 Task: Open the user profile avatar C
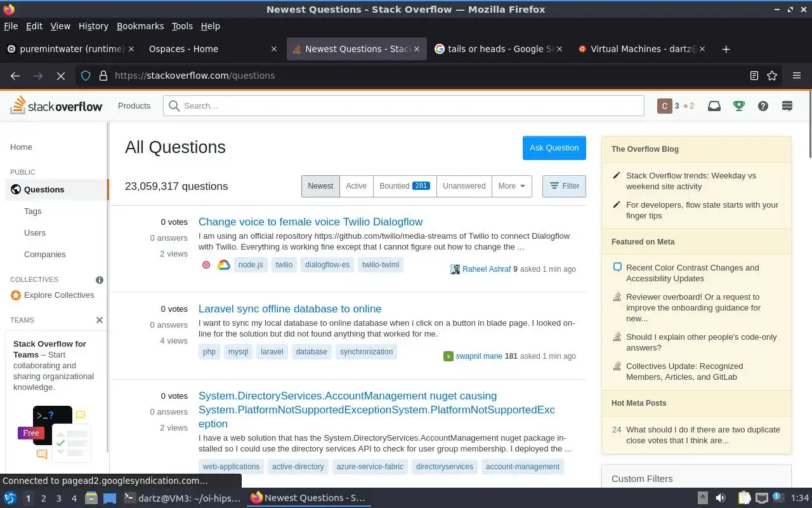(x=664, y=106)
